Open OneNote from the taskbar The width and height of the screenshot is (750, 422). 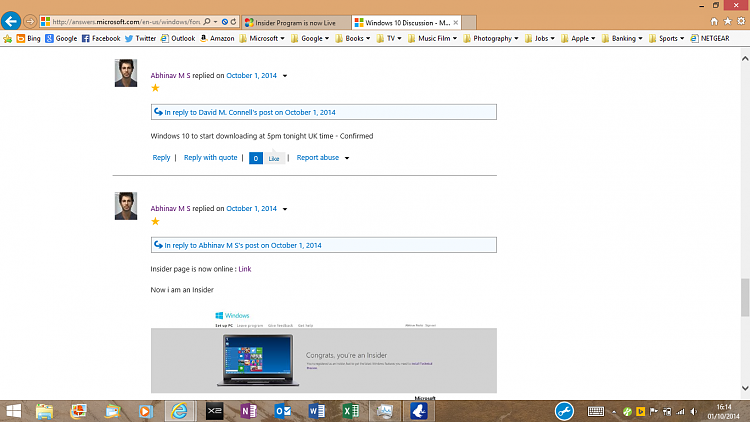[x=248, y=411]
